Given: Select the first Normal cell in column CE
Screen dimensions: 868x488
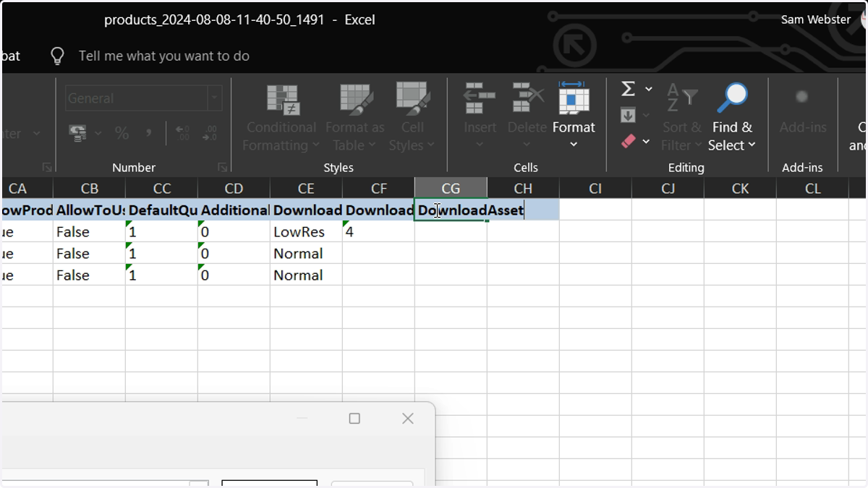Looking at the screenshot, I should [x=306, y=254].
